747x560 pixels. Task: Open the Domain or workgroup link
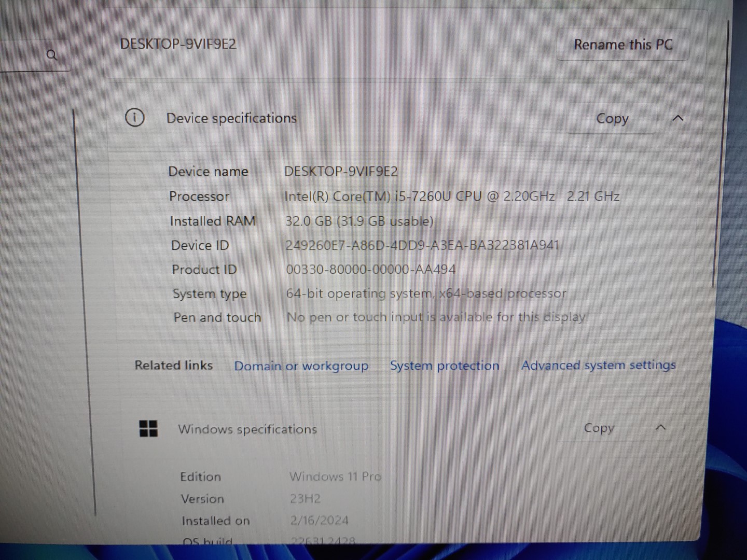(x=301, y=366)
